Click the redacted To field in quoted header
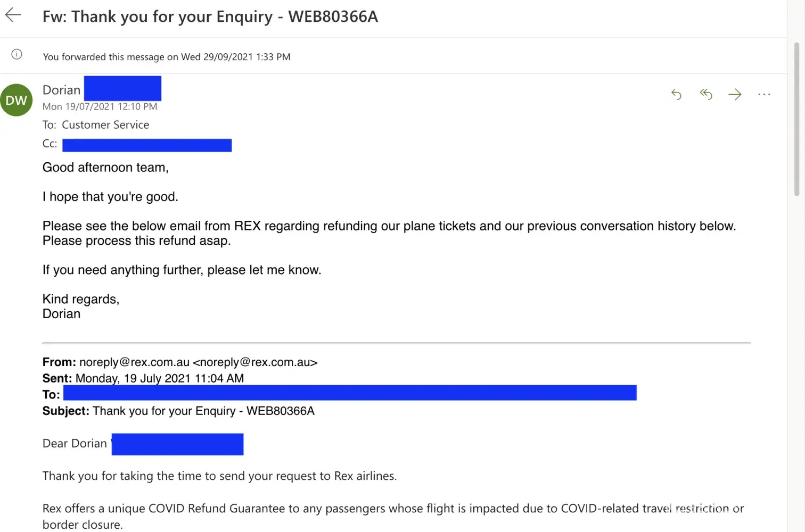This screenshot has height=532, width=805. [x=350, y=393]
